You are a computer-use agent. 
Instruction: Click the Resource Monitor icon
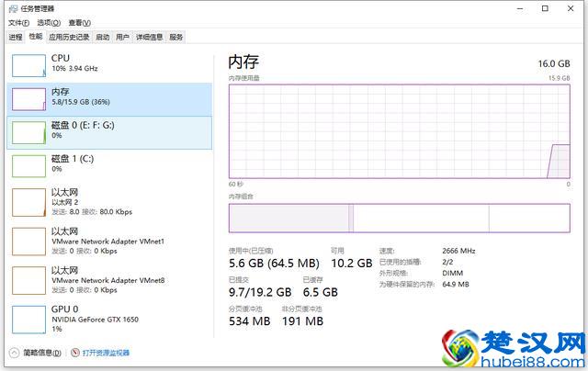click(74, 353)
